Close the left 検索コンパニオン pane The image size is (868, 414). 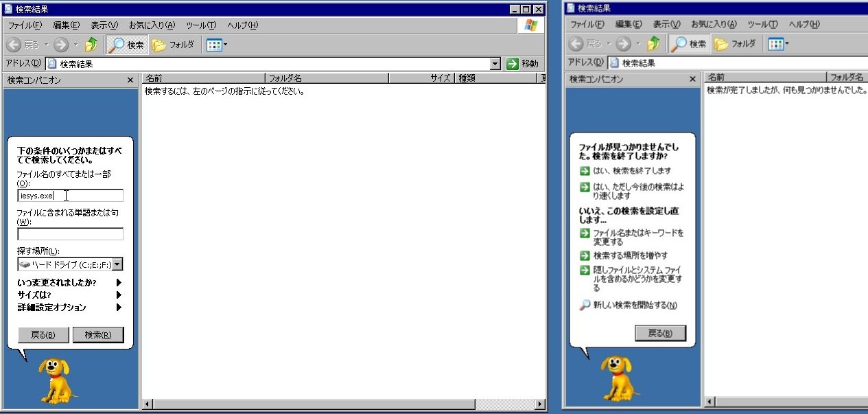[x=130, y=80]
